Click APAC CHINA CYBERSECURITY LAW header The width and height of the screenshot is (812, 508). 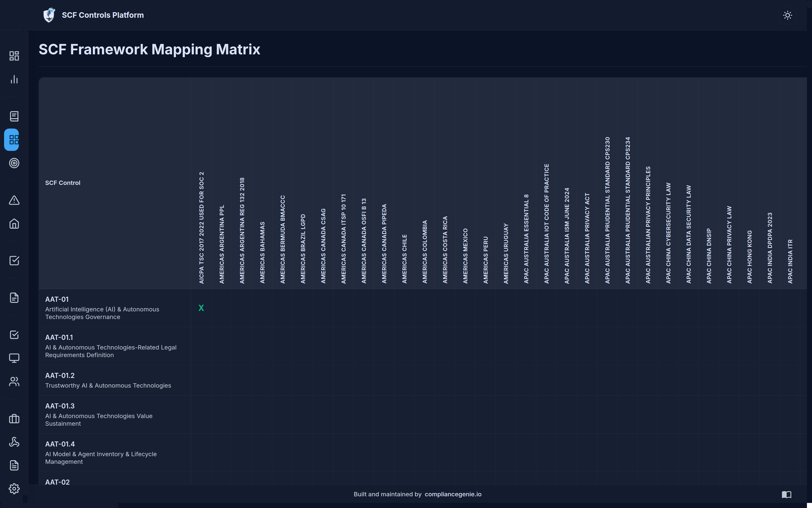coord(668,233)
